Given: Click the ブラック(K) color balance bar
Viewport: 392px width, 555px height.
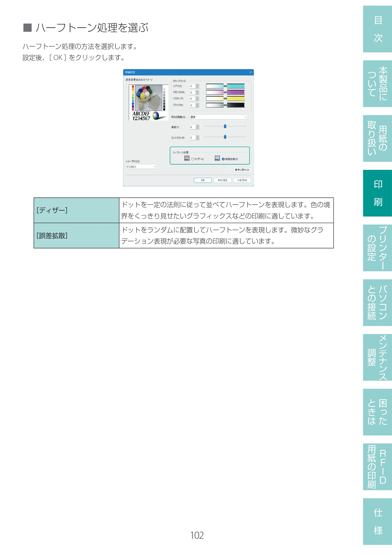Looking at the screenshot, I should (x=225, y=105).
